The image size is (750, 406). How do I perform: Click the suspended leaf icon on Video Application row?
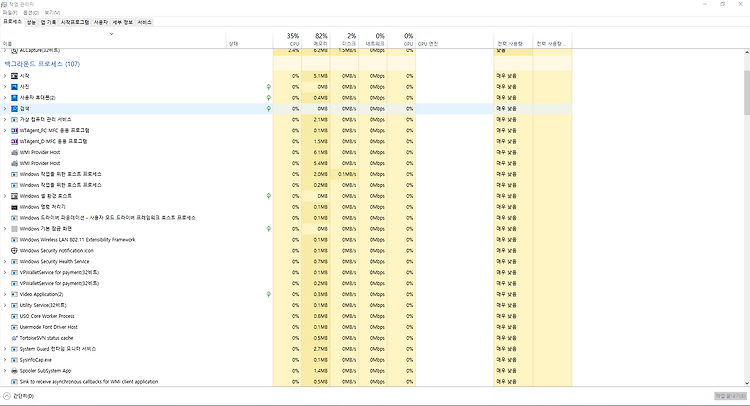point(269,295)
